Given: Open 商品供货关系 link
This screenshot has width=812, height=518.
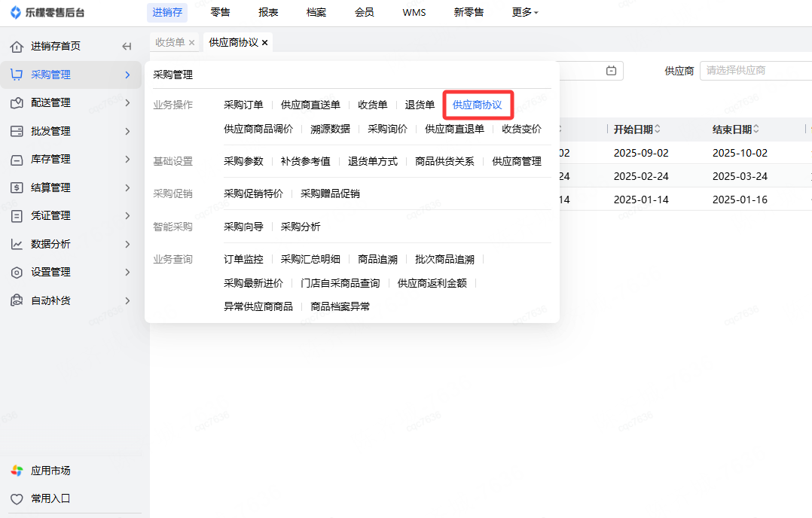Looking at the screenshot, I should tap(444, 161).
